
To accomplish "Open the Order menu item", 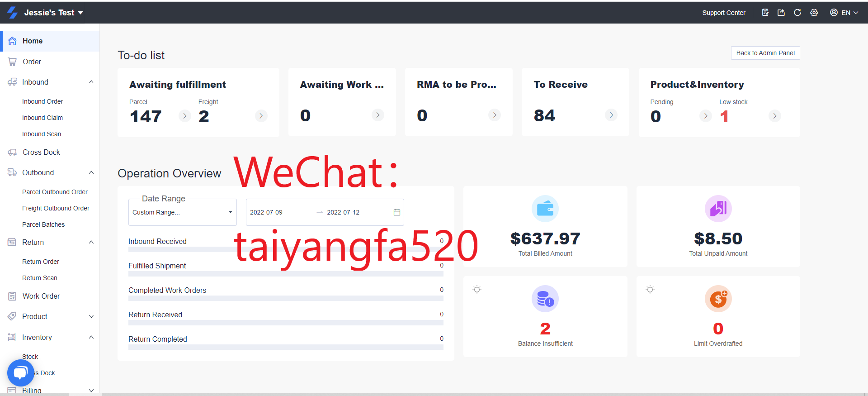I will tap(32, 62).
